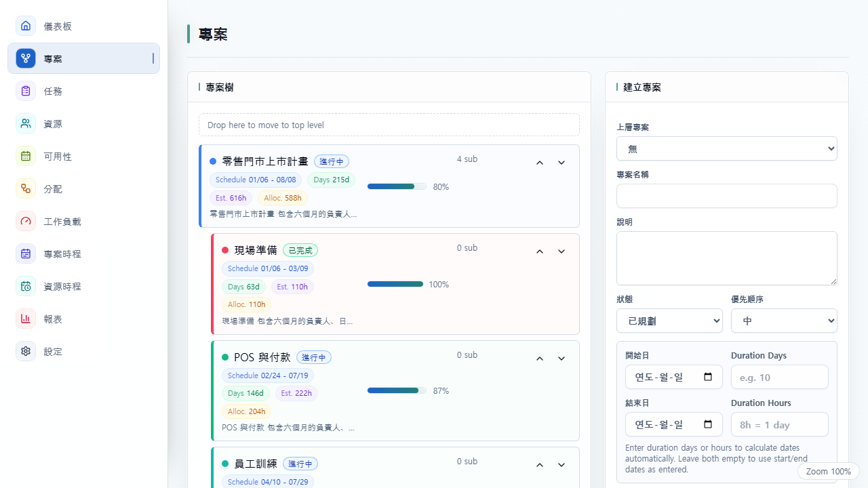This screenshot has width=868, height=488.
Task: Open the 資源時程 calendar-clock icon
Action: (26, 286)
